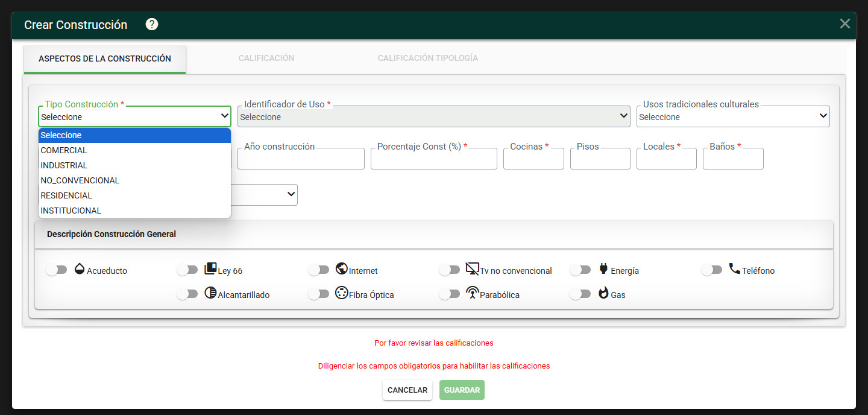Click the Tv no convencional screen icon

click(473, 269)
